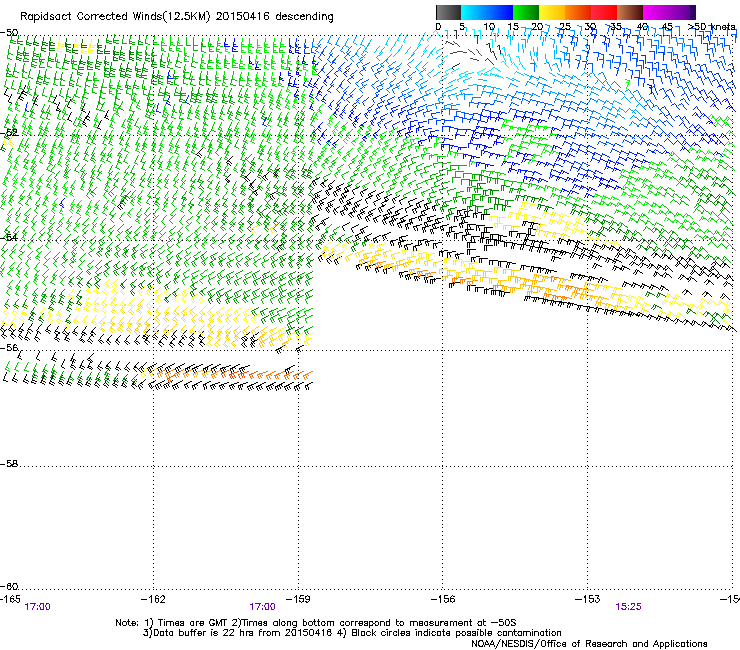The height and width of the screenshot is (650, 740).
Task: Click the longitude label -153
Action: point(588,599)
